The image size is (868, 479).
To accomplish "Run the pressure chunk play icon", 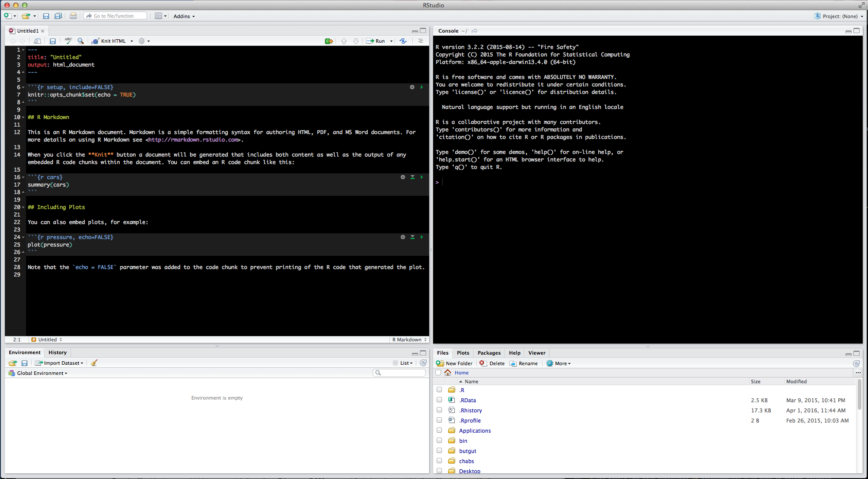I will [x=422, y=237].
